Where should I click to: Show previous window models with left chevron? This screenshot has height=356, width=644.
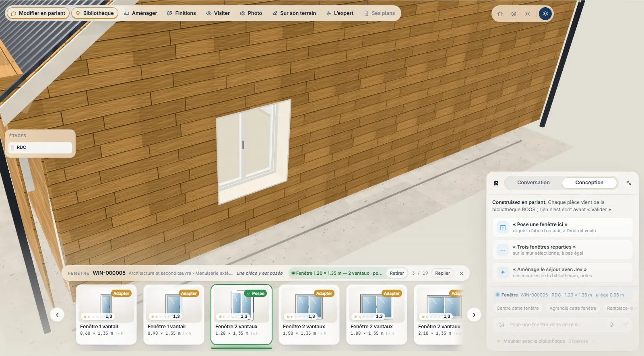tap(57, 315)
